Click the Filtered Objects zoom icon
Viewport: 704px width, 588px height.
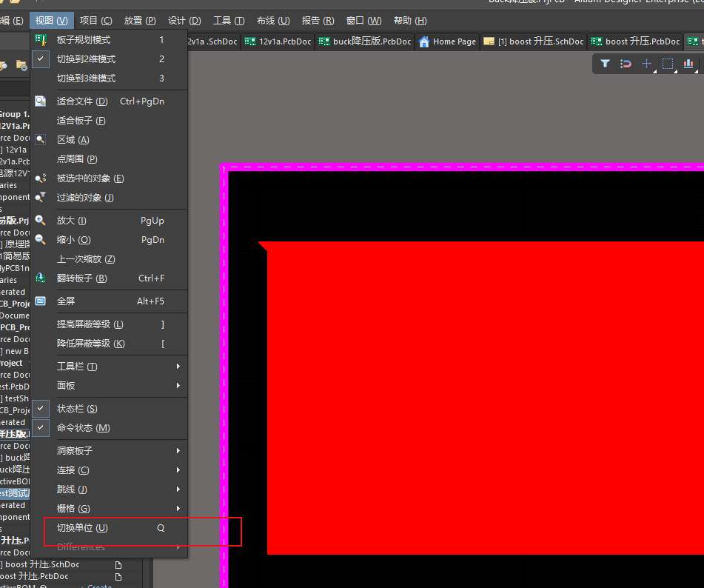[x=41, y=197]
